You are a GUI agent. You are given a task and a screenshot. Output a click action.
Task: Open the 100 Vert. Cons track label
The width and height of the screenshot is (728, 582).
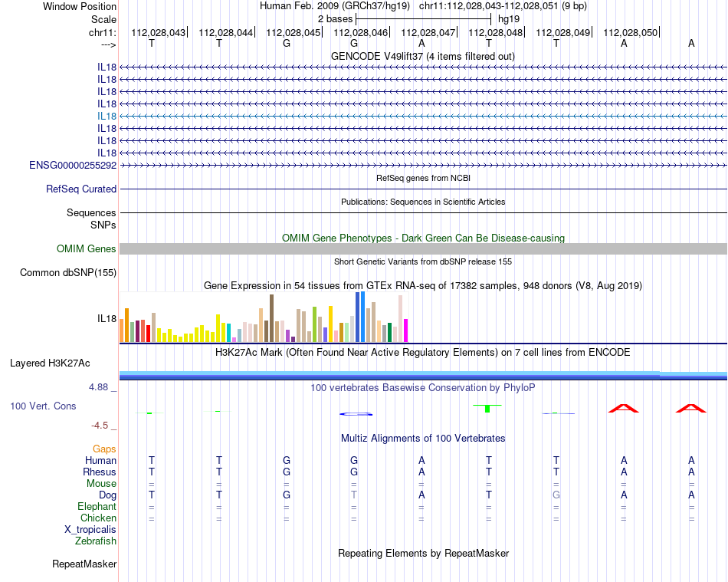[x=43, y=406]
